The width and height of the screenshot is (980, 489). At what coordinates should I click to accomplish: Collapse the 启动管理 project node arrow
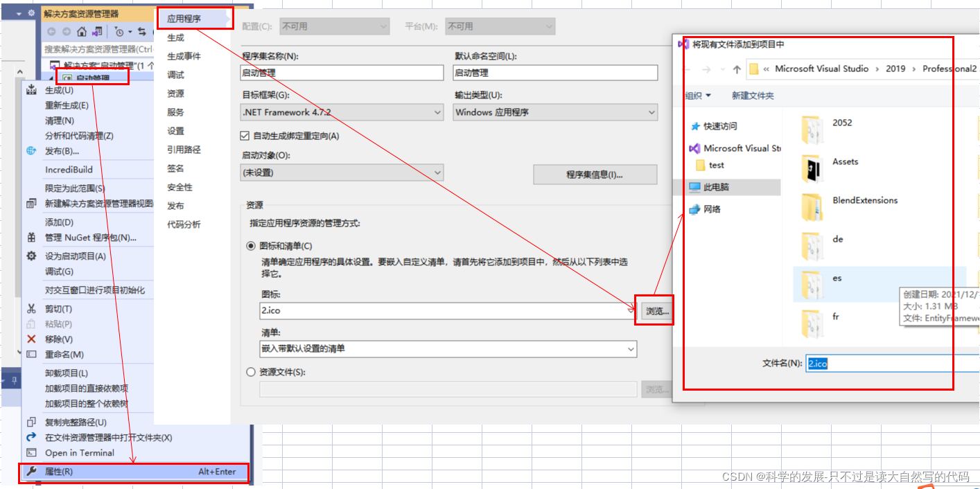[x=52, y=78]
